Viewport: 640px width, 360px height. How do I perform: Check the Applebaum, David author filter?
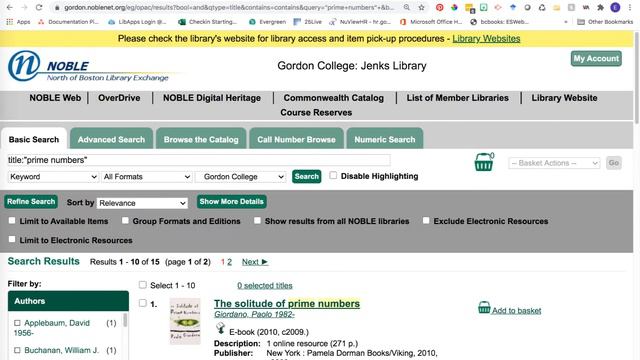(x=17, y=323)
